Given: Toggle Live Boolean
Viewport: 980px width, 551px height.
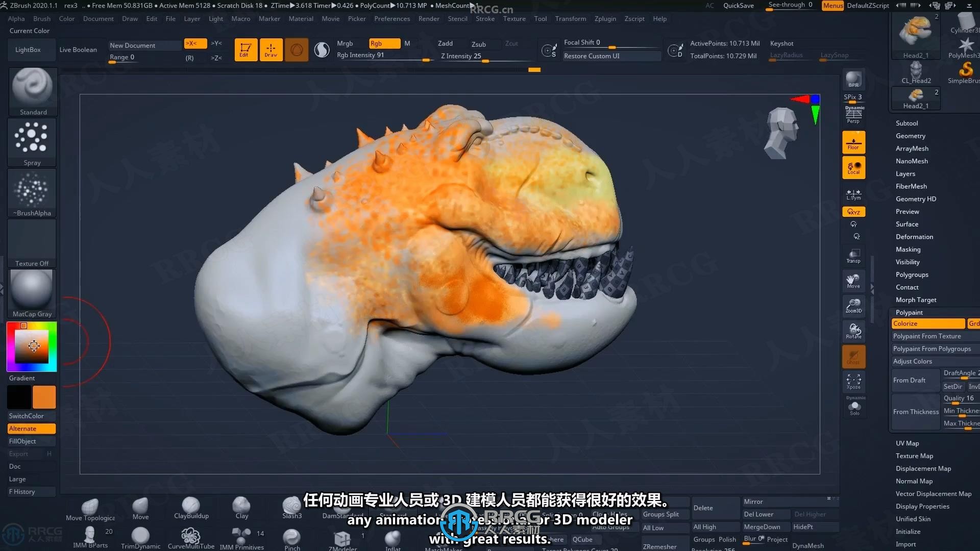Looking at the screenshot, I should pyautogui.click(x=78, y=49).
